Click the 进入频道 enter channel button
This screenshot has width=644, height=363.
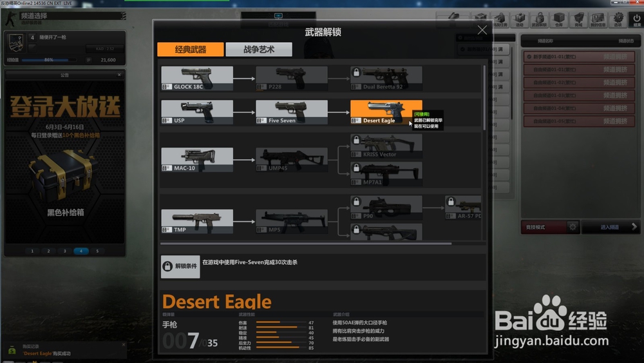pyautogui.click(x=611, y=227)
